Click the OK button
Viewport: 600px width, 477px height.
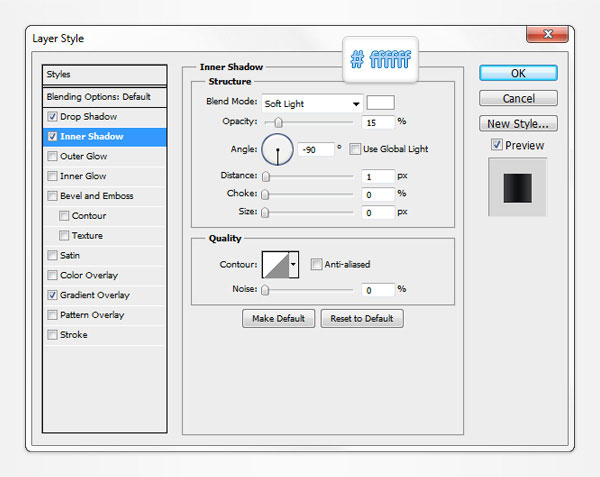tap(518, 73)
